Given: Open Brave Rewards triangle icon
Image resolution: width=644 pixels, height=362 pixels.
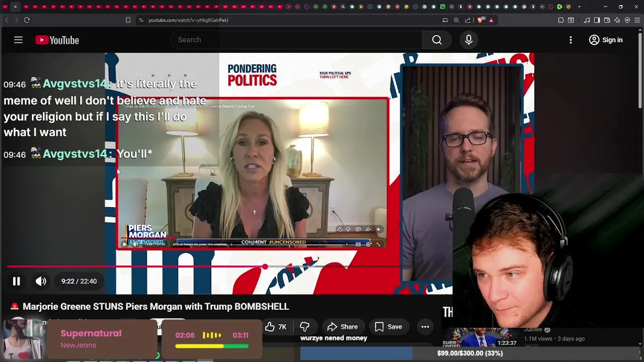Looking at the screenshot, I should [x=491, y=20].
